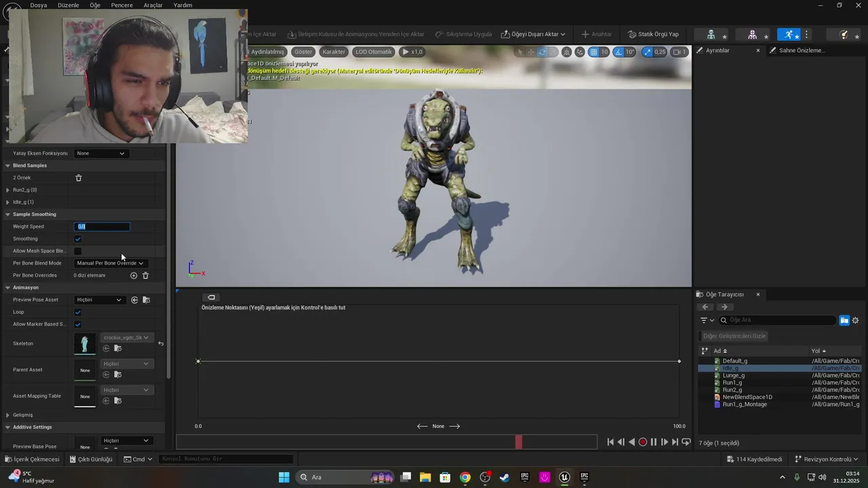Open the Preview Pose Asset dropdown

pos(100,300)
